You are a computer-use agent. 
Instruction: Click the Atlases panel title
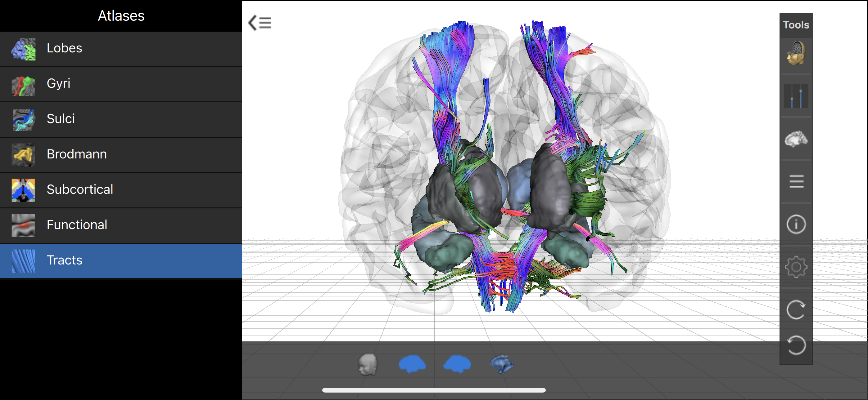(x=121, y=16)
